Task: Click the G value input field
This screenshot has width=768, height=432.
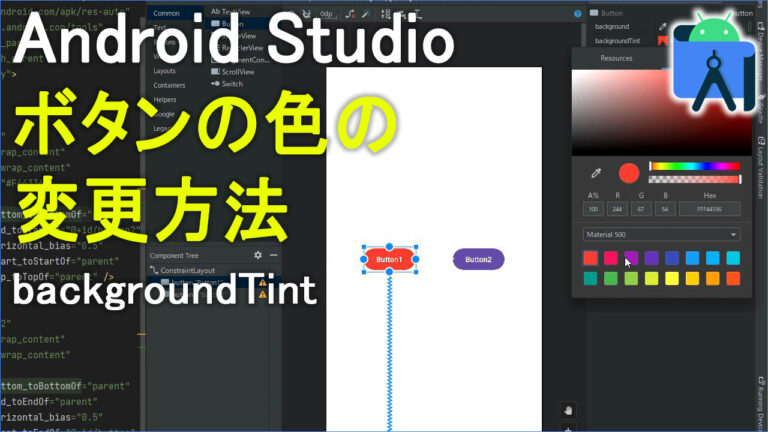Action: (641, 209)
